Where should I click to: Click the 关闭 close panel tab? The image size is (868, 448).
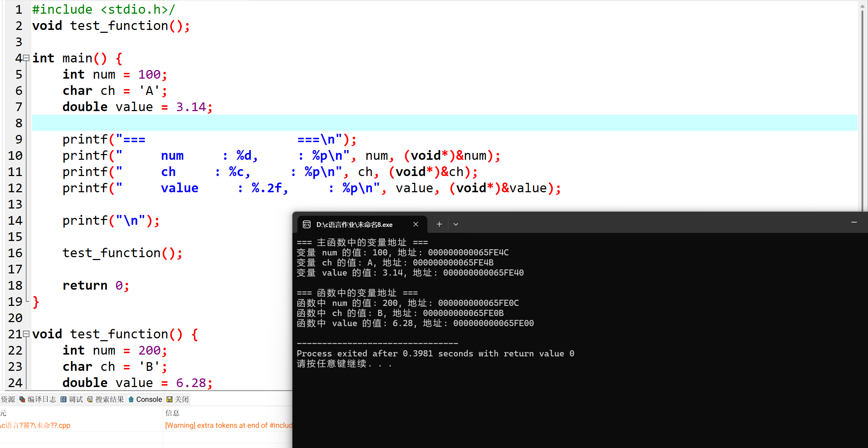coord(178,399)
